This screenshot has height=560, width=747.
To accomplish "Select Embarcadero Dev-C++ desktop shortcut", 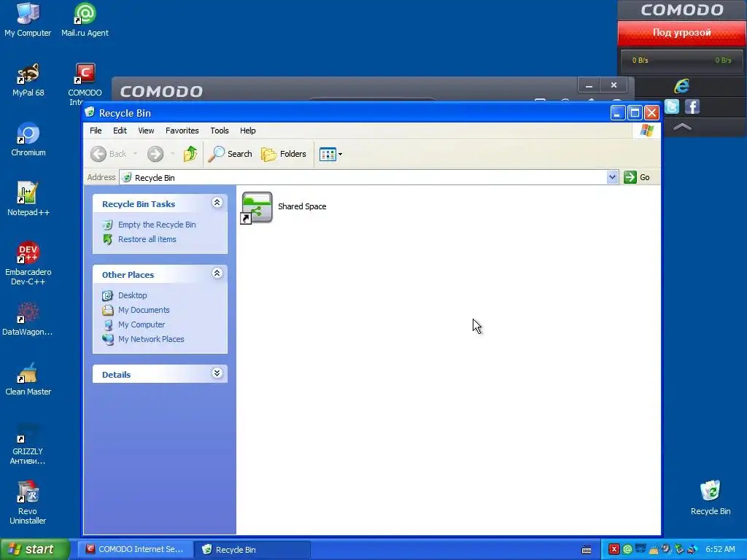I will (x=28, y=263).
